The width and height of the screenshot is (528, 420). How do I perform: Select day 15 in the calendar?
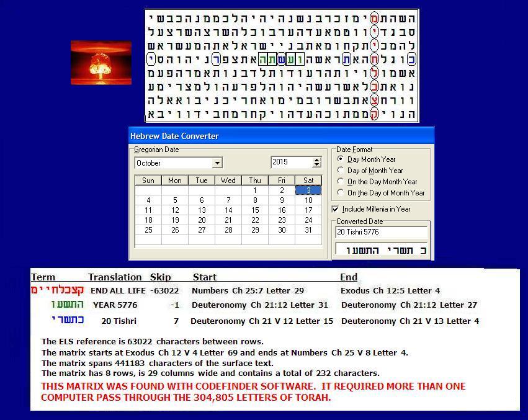tap(255, 210)
